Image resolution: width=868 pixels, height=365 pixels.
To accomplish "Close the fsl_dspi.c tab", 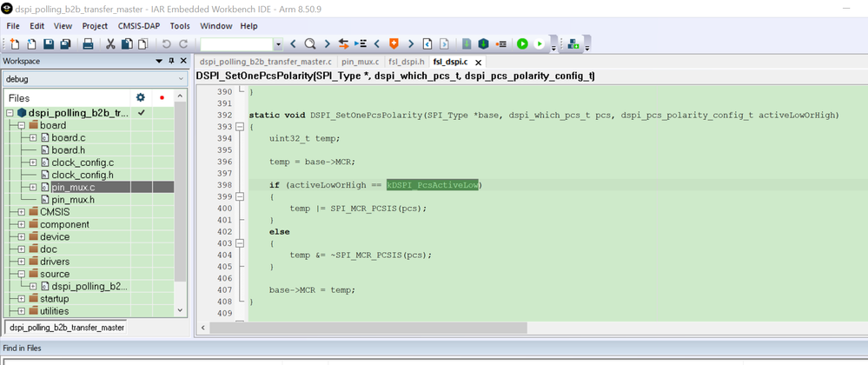I will (x=478, y=62).
